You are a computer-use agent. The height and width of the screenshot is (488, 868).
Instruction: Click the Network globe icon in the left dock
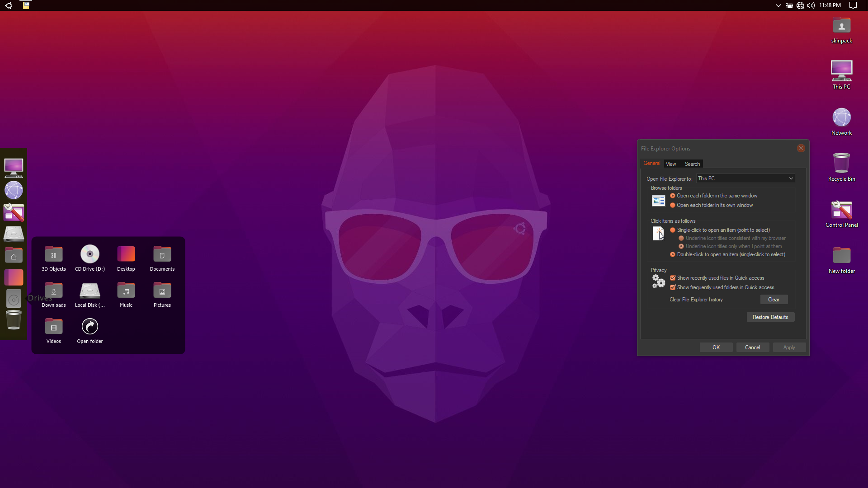(14, 190)
